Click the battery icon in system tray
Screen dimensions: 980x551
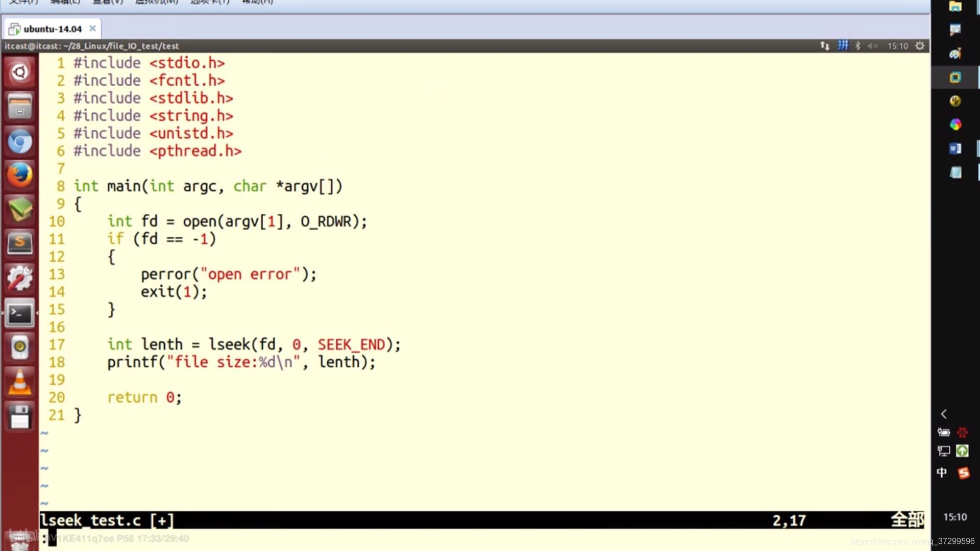(944, 433)
